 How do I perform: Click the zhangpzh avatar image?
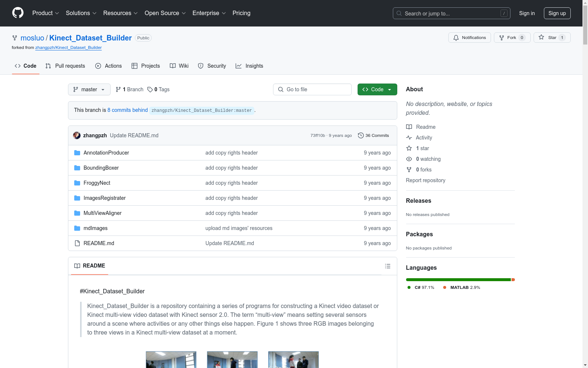click(77, 135)
